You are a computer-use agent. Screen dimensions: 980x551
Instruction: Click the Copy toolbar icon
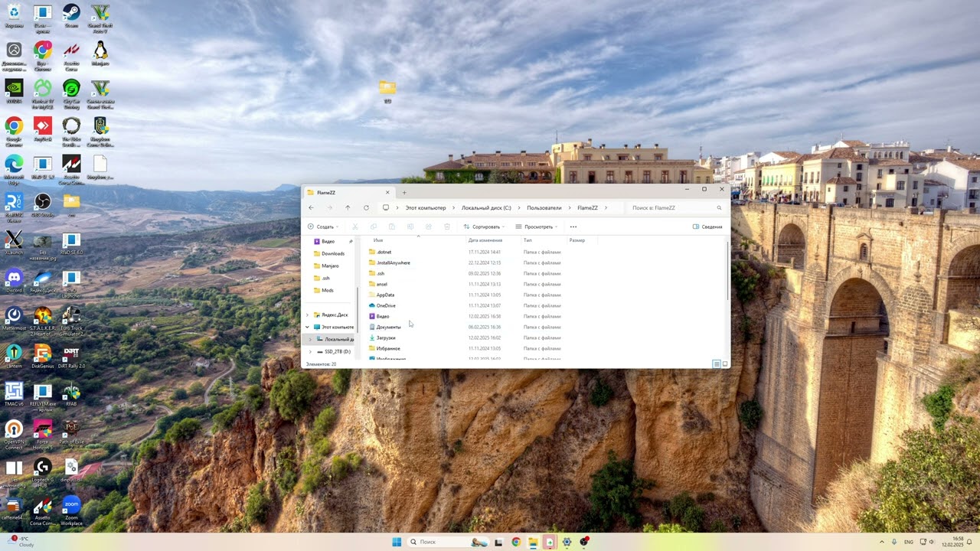(374, 227)
